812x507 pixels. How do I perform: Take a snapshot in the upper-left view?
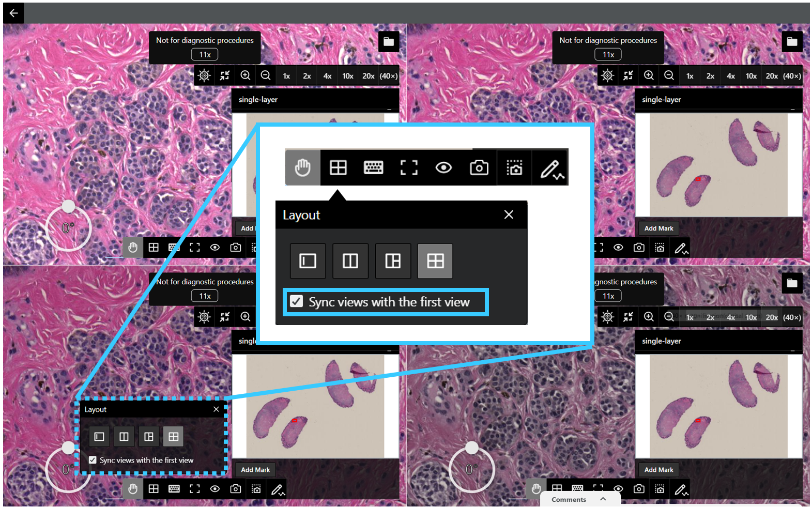tap(236, 248)
